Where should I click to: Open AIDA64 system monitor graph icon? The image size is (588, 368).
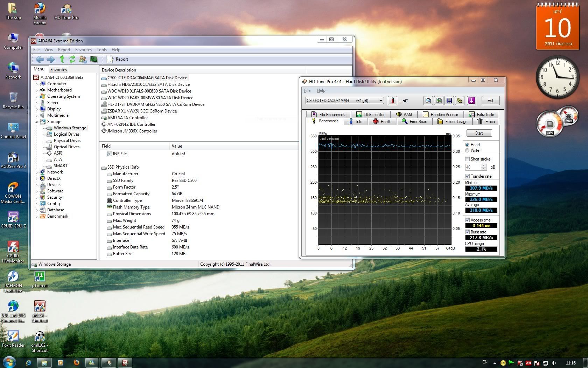coord(94,59)
